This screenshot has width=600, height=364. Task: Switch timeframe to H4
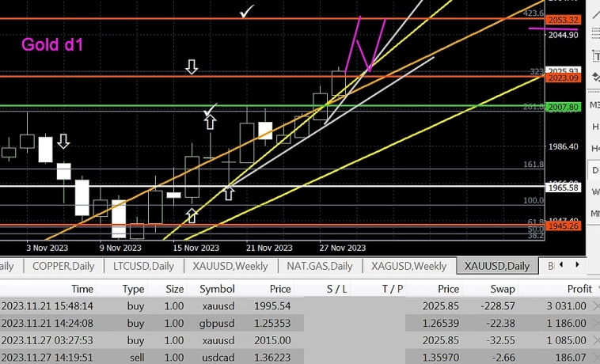pyautogui.click(x=594, y=149)
